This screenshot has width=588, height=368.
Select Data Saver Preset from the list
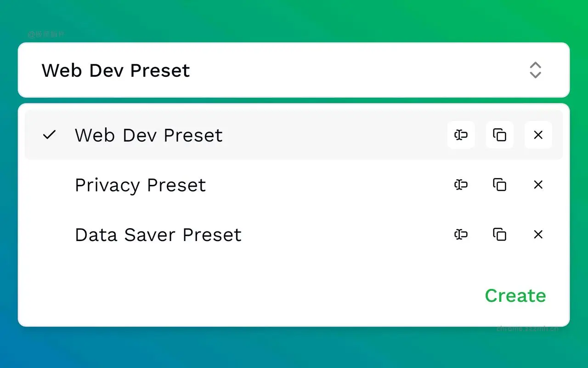pyautogui.click(x=158, y=235)
